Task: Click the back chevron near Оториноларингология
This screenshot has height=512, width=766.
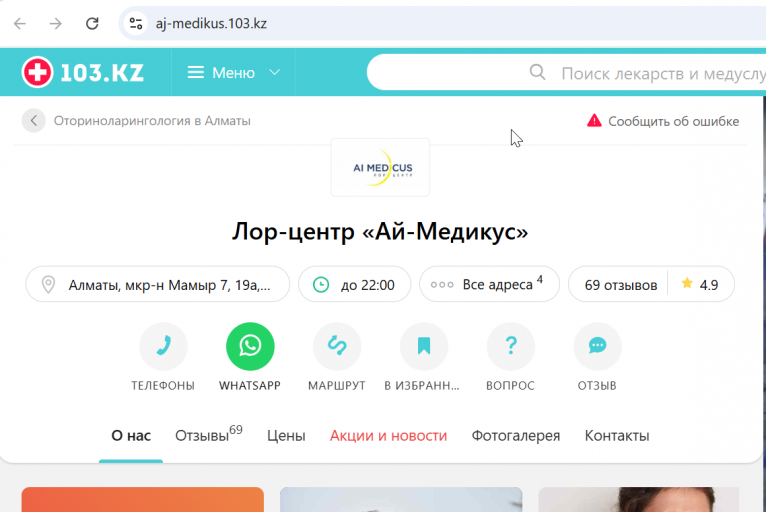Action: 34,121
